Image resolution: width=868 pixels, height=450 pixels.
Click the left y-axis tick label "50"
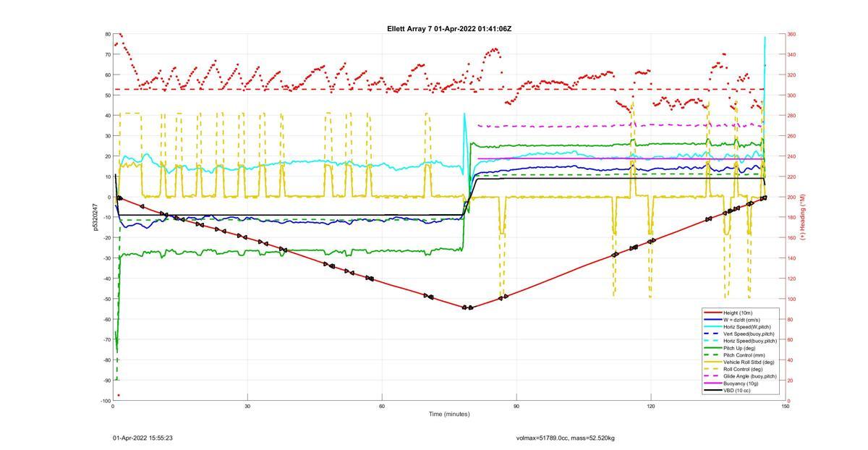click(x=108, y=95)
